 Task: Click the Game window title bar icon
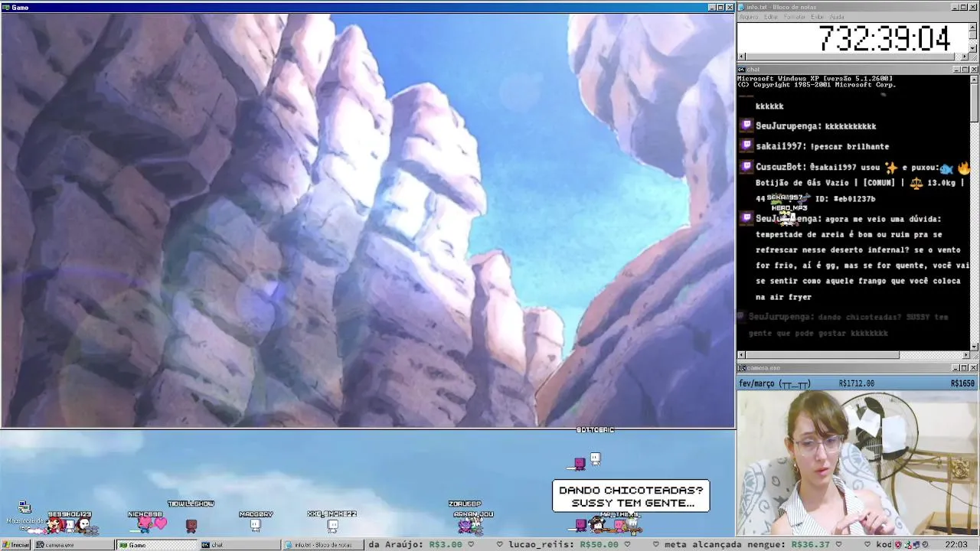[6, 7]
